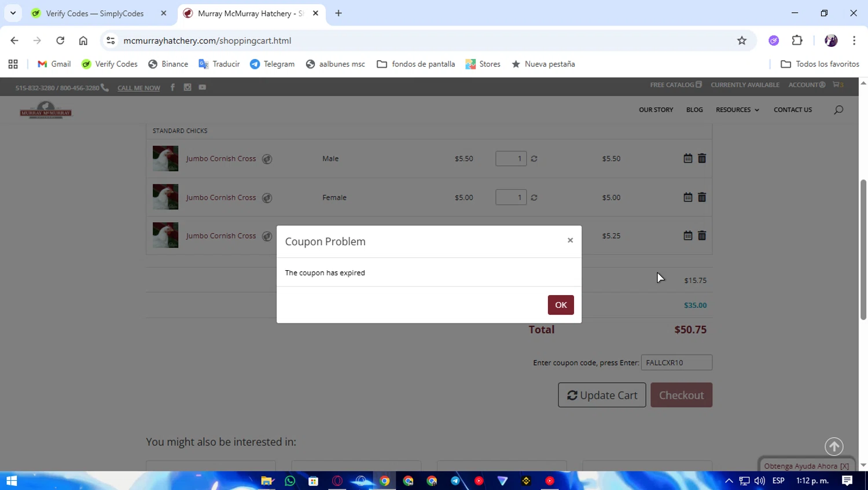The height and width of the screenshot is (490, 868).
Task: Click info badge next to Male Jumbo Cornish Cross
Action: [267, 159]
